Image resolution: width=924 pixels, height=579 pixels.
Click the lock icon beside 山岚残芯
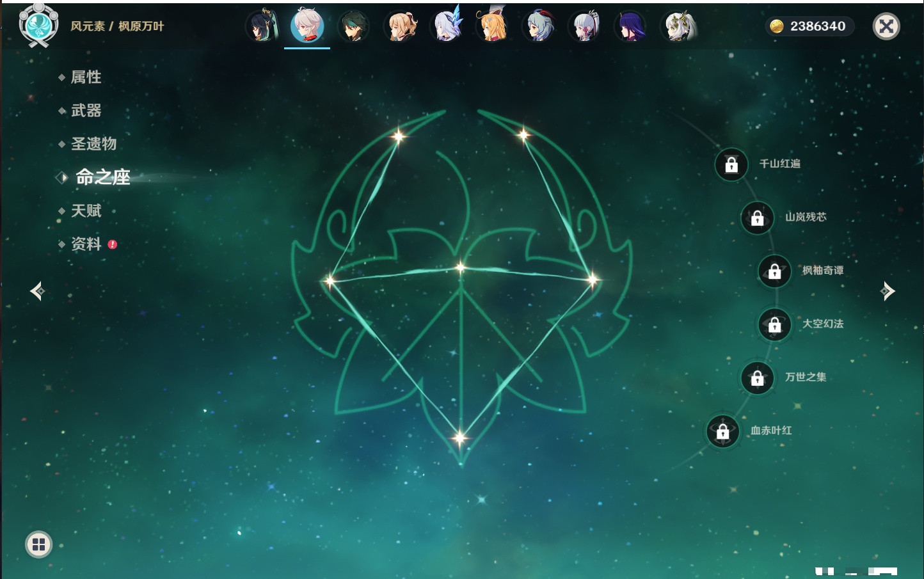(x=758, y=218)
